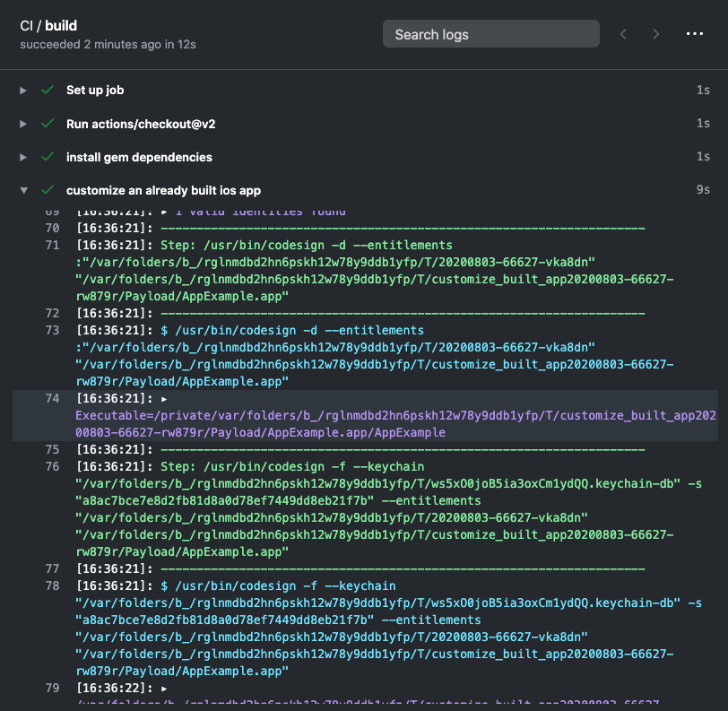Viewport: 728px width, 711px height.
Task: Click green checkmark beside customize ios app step
Action: point(47,190)
